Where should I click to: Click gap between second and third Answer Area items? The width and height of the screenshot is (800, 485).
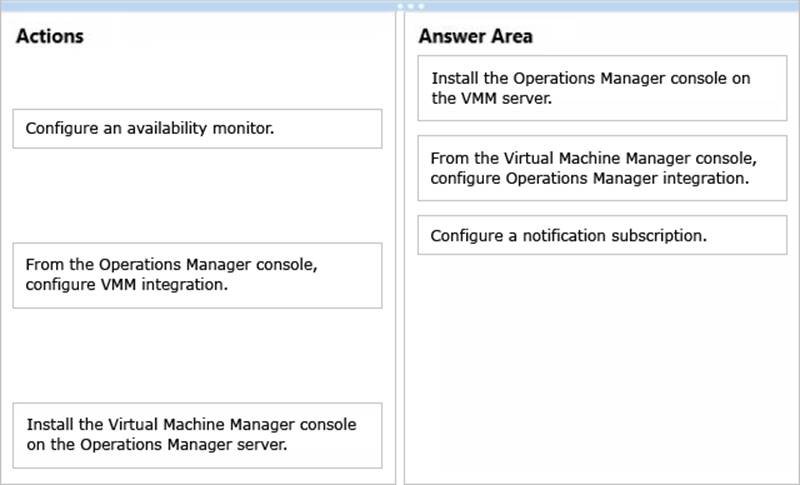(603, 208)
